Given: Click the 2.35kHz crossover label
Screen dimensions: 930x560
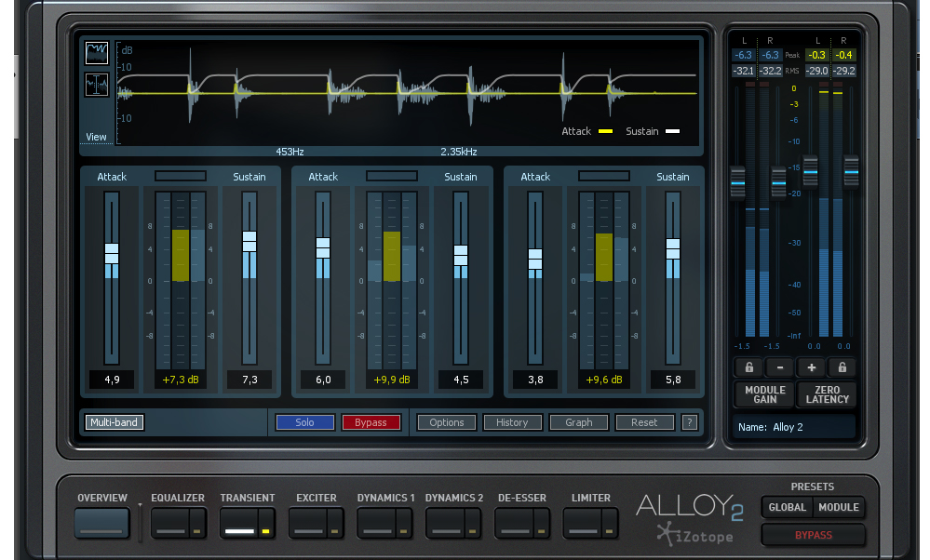Looking at the screenshot, I should pos(459,152).
